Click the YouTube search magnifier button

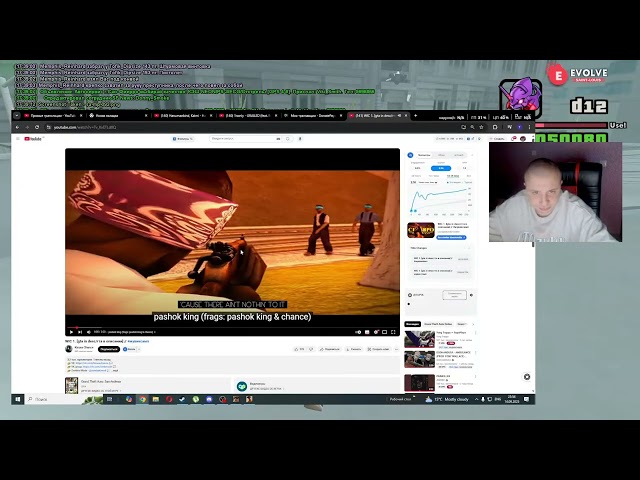coord(288,139)
